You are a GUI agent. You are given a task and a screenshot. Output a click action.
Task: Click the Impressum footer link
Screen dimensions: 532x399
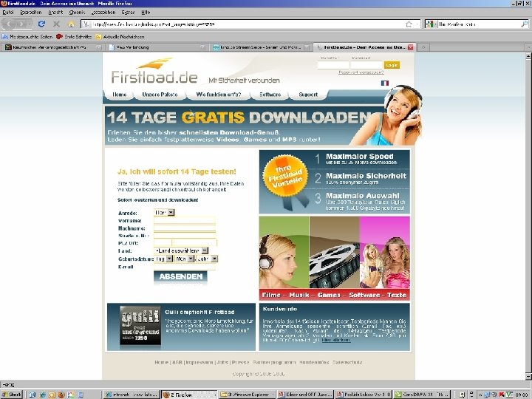[199, 362]
